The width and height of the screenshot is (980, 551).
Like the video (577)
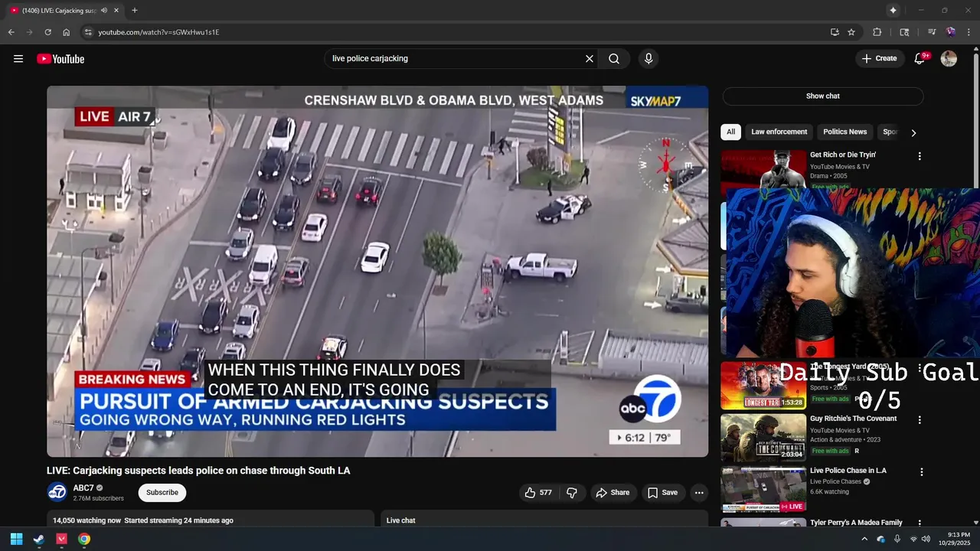point(538,493)
